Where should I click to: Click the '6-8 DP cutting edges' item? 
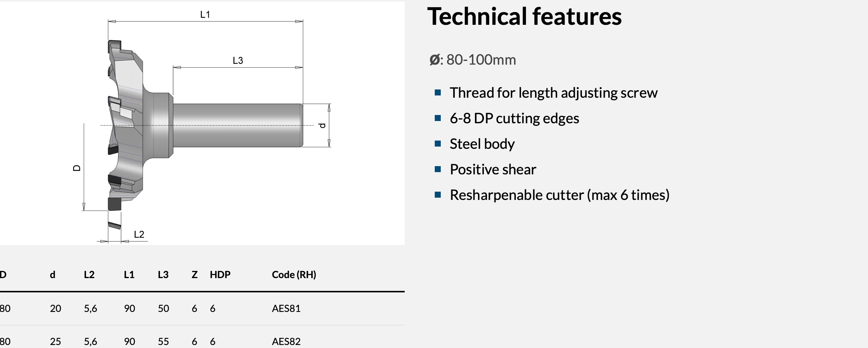tap(514, 118)
